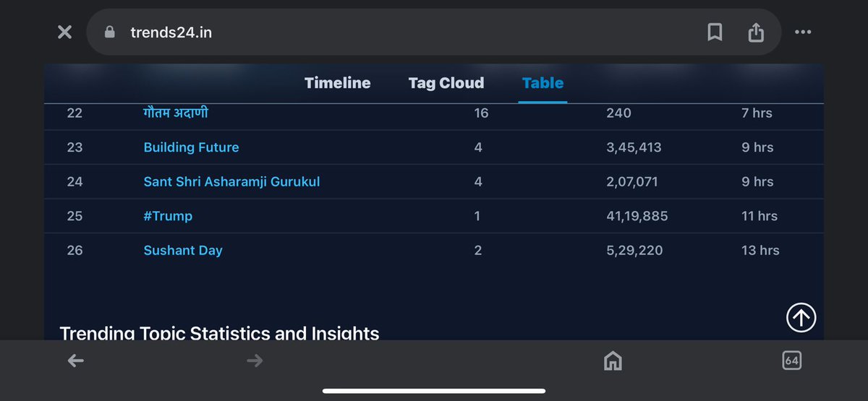Go back with the left arrow
868x401 pixels.
click(x=75, y=361)
